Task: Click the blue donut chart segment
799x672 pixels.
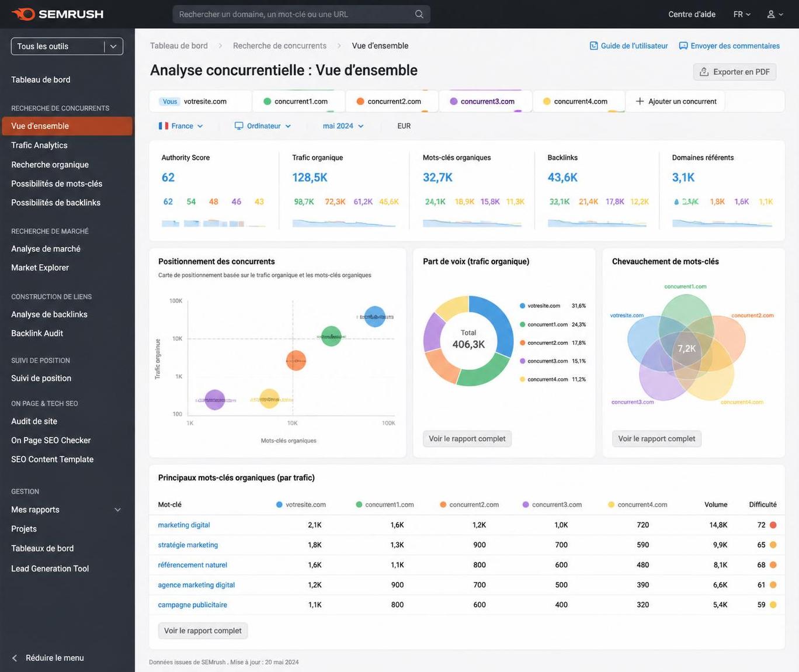Action: [x=500, y=324]
